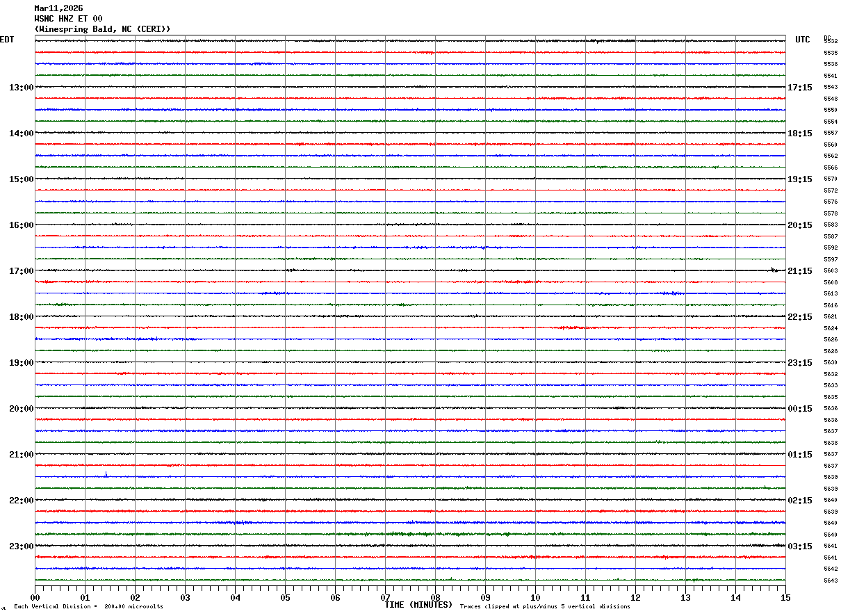The width and height of the screenshot is (841, 616).
Task: Click the Winespring Bald, NC (CERI) title
Action: point(102,29)
